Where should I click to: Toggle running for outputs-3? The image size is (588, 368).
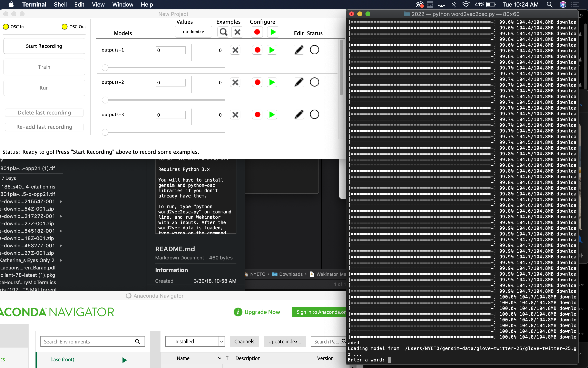point(272,115)
